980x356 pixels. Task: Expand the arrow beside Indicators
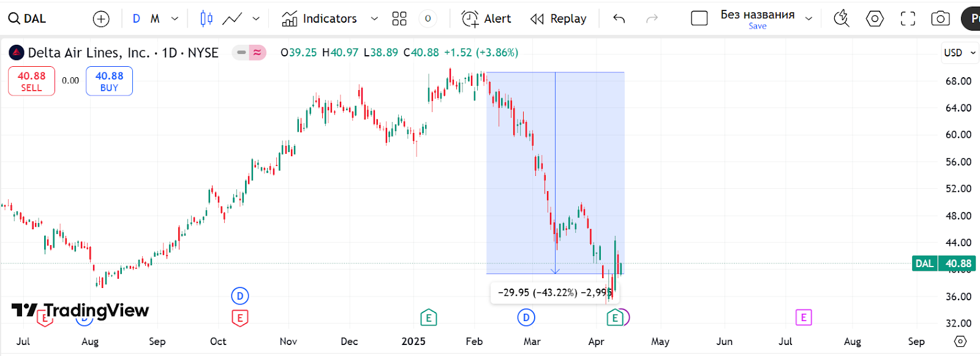coord(374,19)
